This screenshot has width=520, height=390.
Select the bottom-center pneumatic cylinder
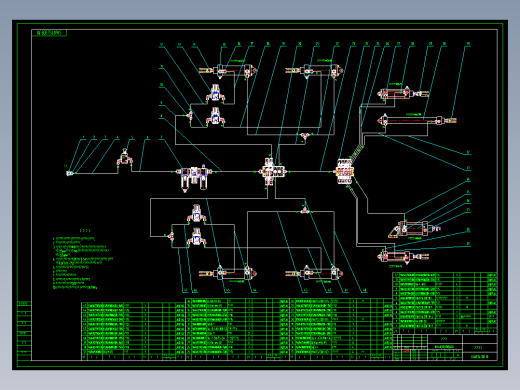[x=314, y=273]
